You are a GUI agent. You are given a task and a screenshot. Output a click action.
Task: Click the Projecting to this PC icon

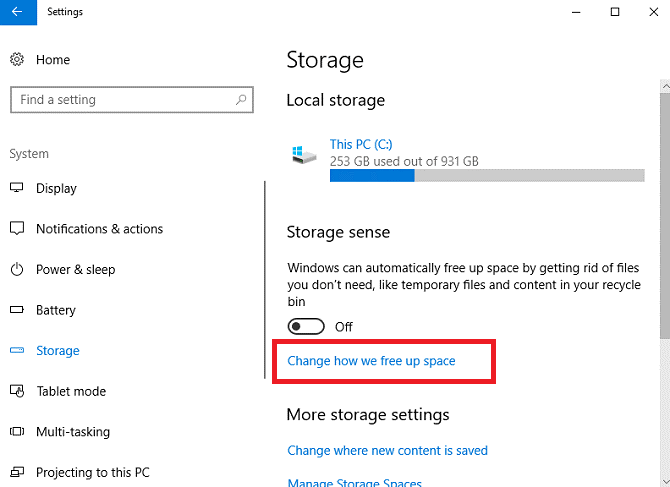pos(17,472)
